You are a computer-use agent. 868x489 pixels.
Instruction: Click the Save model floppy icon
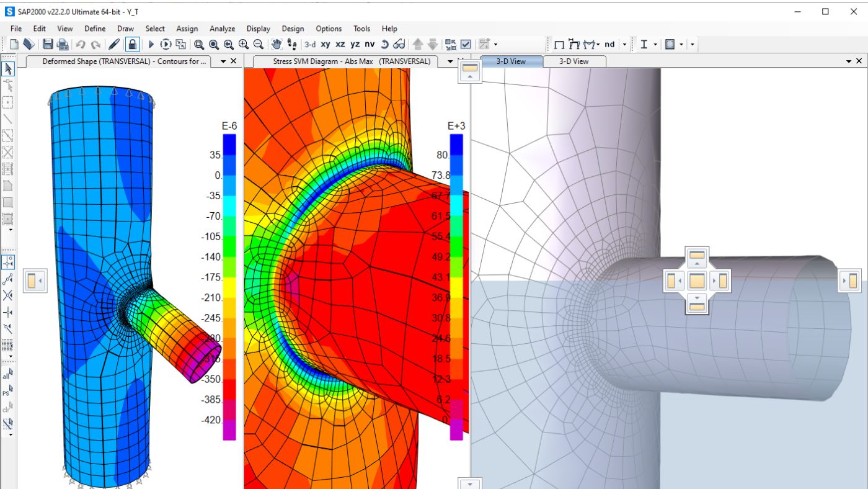pos(48,44)
